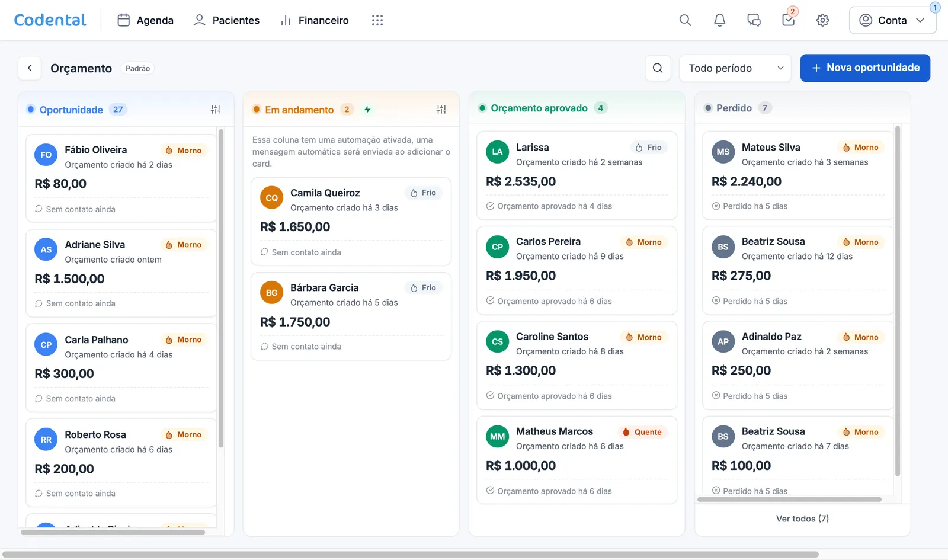Open the Conta account dropdown

coord(892,20)
